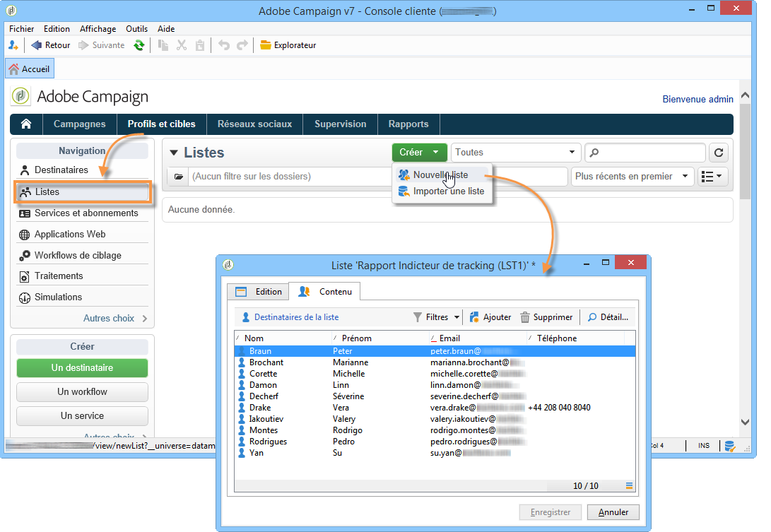Click the database status icon in status bar

point(729,446)
